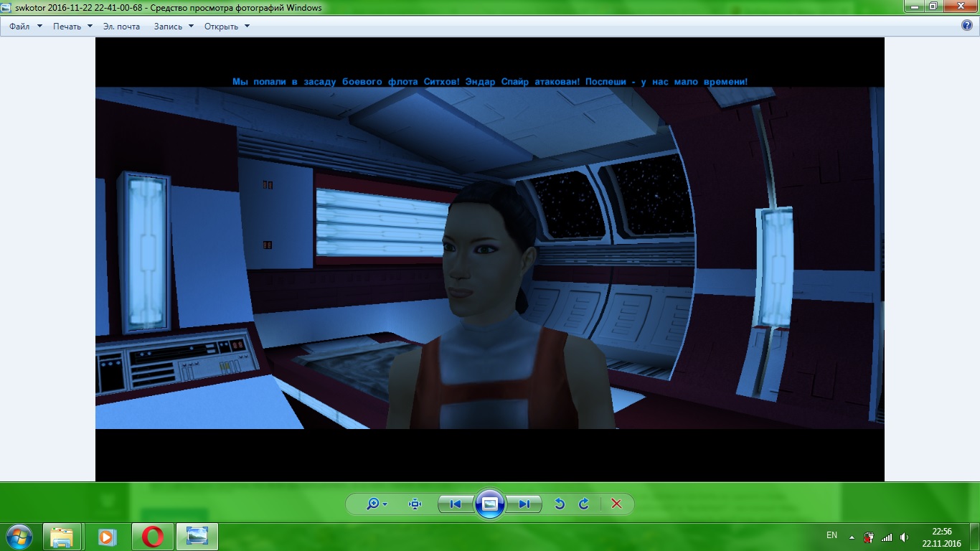Click the Эл. почта menu item
This screenshot has width=980, height=551.
(121, 26)
